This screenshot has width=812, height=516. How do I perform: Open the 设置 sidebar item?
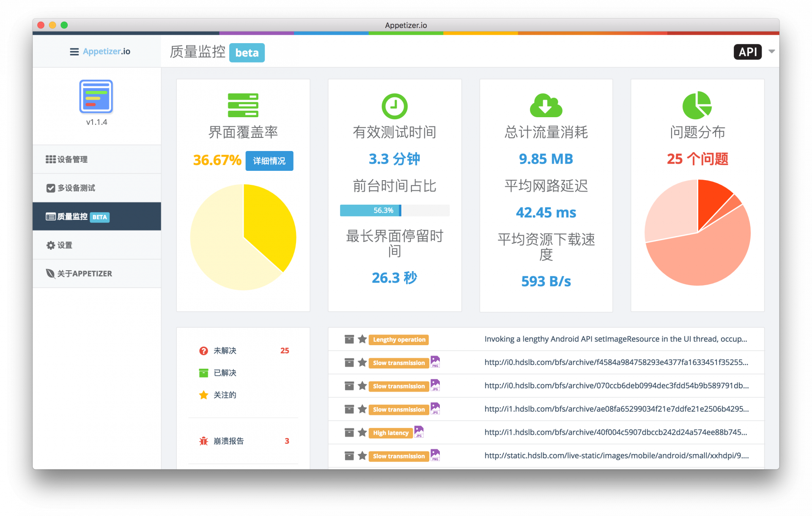pos(97,245)
